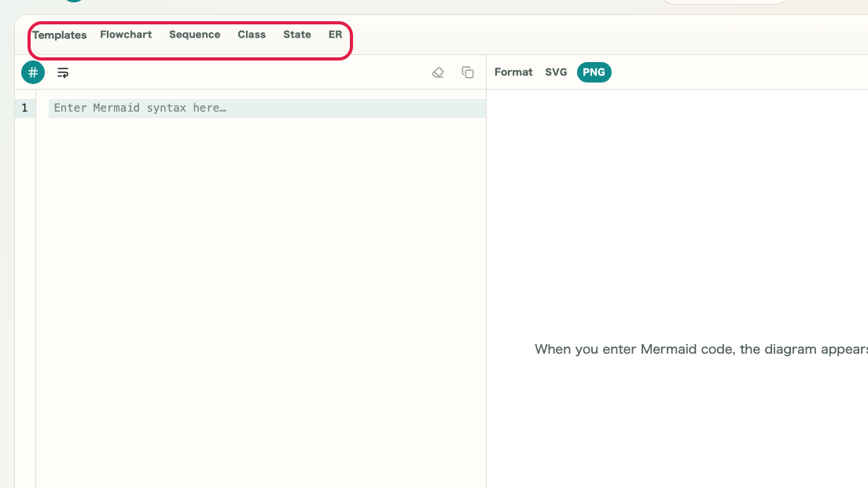Select SVG export format
868x488 pixels.
click(556, 72)
